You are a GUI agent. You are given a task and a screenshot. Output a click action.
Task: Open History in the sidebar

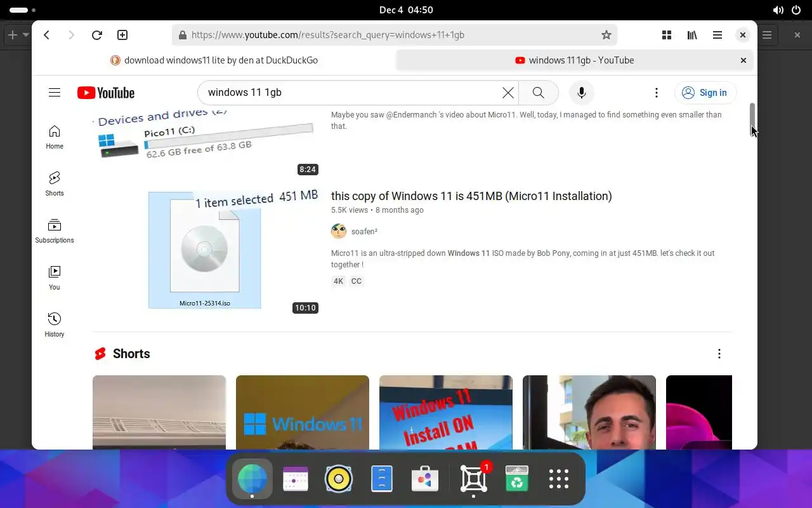click(55, 325)
